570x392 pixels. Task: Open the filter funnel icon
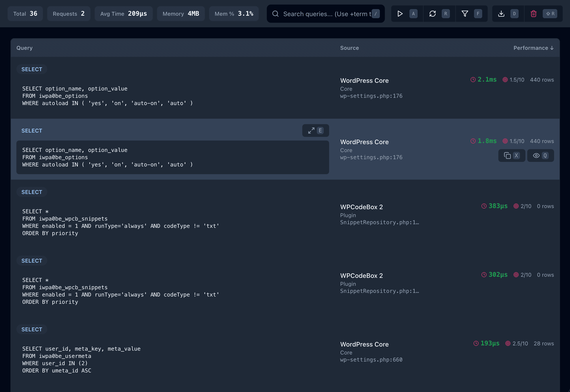(x=465, y=14)
